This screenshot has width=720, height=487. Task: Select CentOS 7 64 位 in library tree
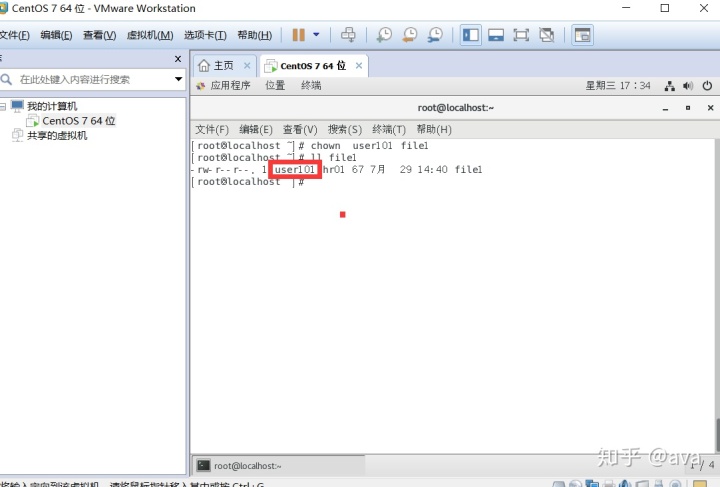click(79, 121)
